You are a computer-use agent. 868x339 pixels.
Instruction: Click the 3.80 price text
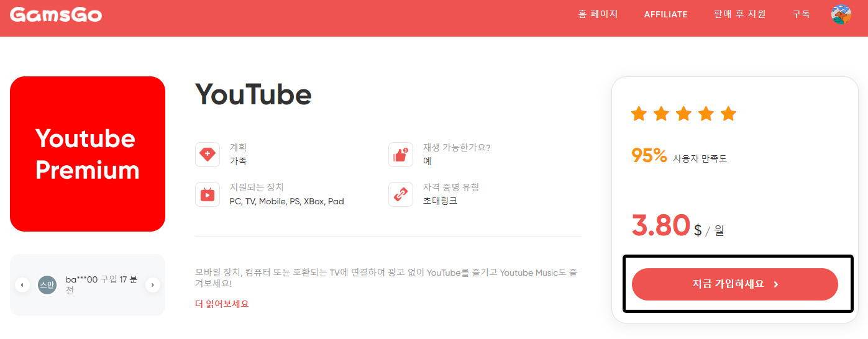point(661,225)
